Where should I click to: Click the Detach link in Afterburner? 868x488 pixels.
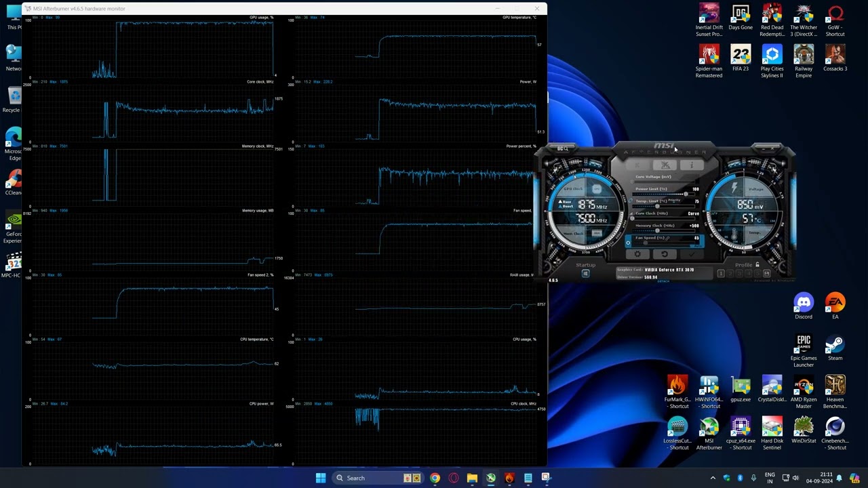[x=663, y=281]
